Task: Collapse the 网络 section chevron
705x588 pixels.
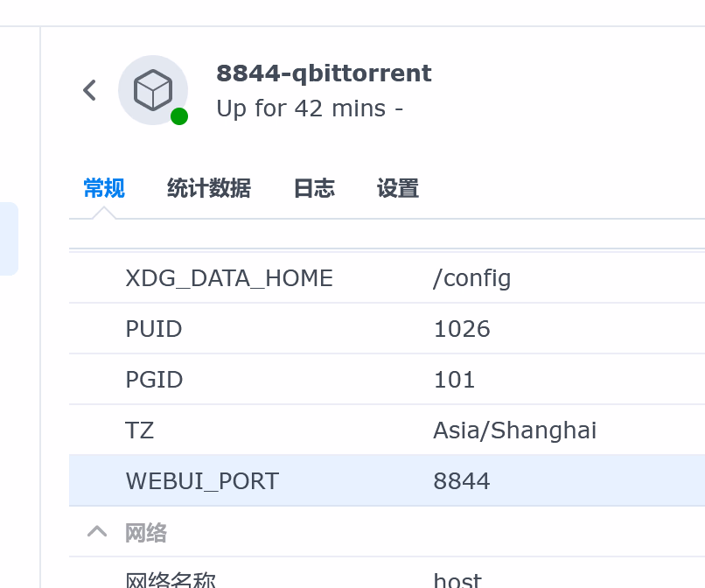Action: [x=97, y=532]
